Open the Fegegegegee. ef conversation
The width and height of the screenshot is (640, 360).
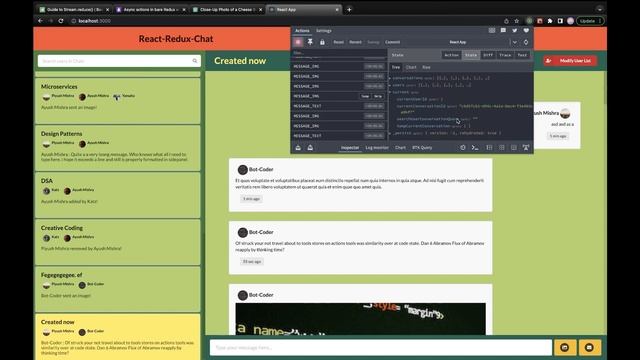118,289
